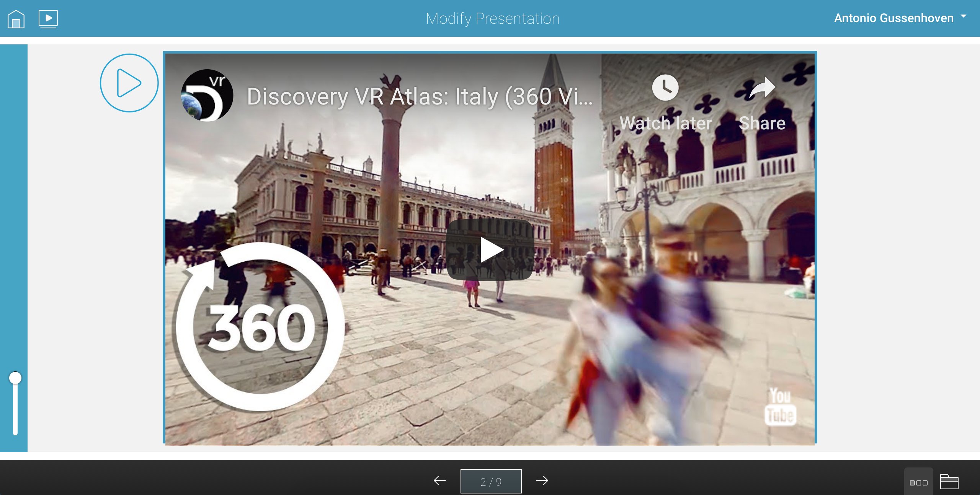The image size is (980, 495).
Task: Click the 360 degree badge on the video
Action: point(260,327)
